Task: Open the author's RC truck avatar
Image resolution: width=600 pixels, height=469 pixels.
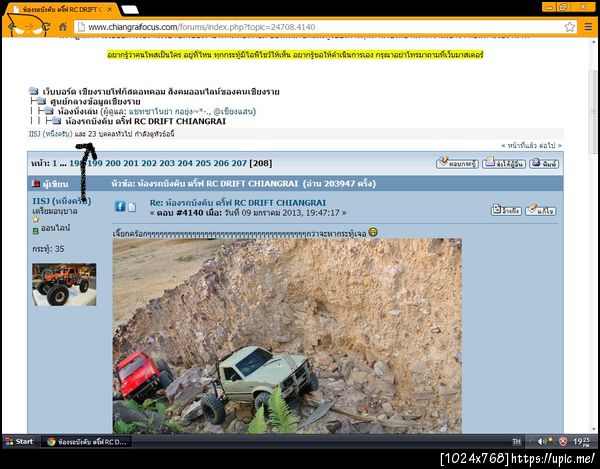Action: point(64,285)
